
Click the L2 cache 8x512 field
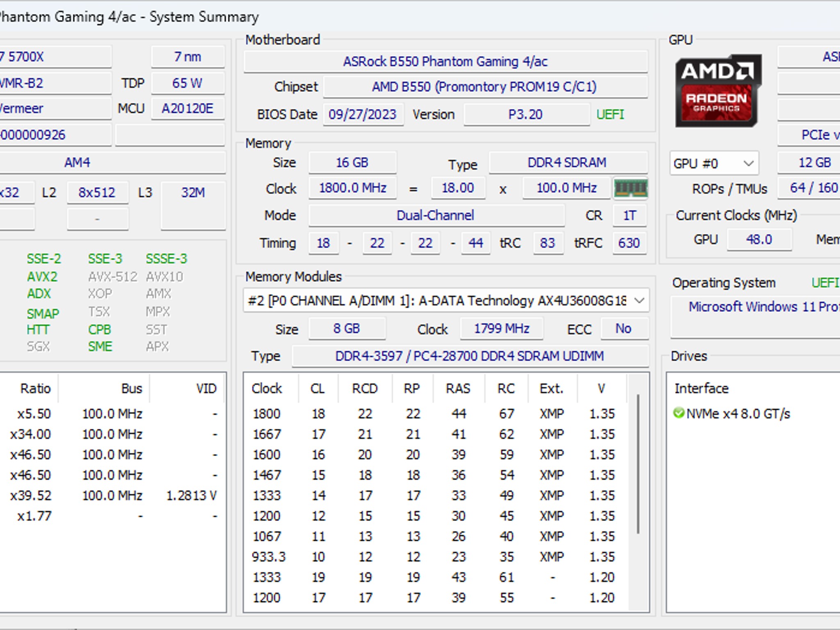[98, 192]
